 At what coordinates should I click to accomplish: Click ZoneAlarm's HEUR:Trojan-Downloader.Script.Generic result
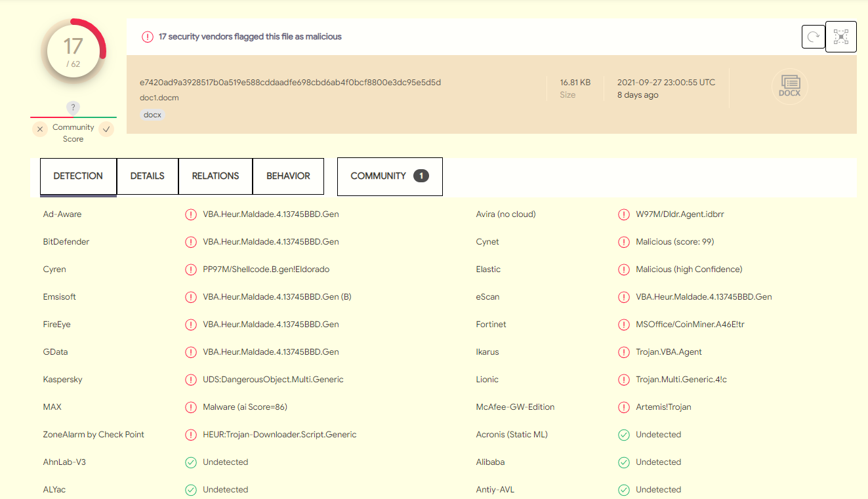pos(279,435)
